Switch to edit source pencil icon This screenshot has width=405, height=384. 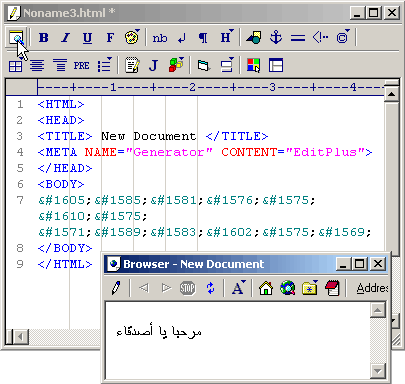coord(116,288)
